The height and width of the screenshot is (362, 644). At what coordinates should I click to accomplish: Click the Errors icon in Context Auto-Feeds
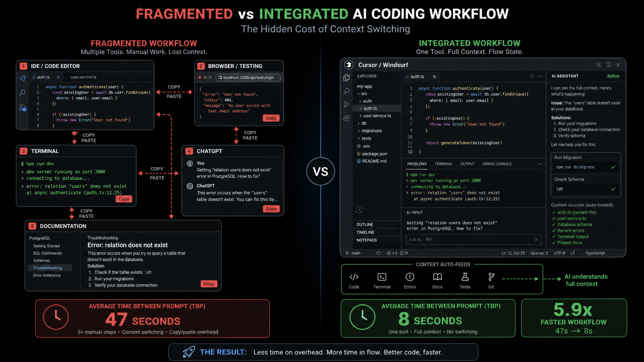pyautogui.click(x=410, y=277)
